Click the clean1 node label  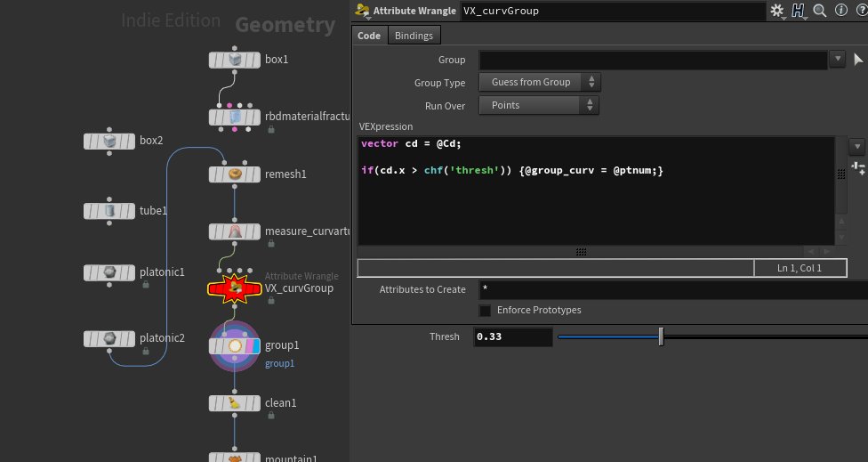(x=281, y=403)
